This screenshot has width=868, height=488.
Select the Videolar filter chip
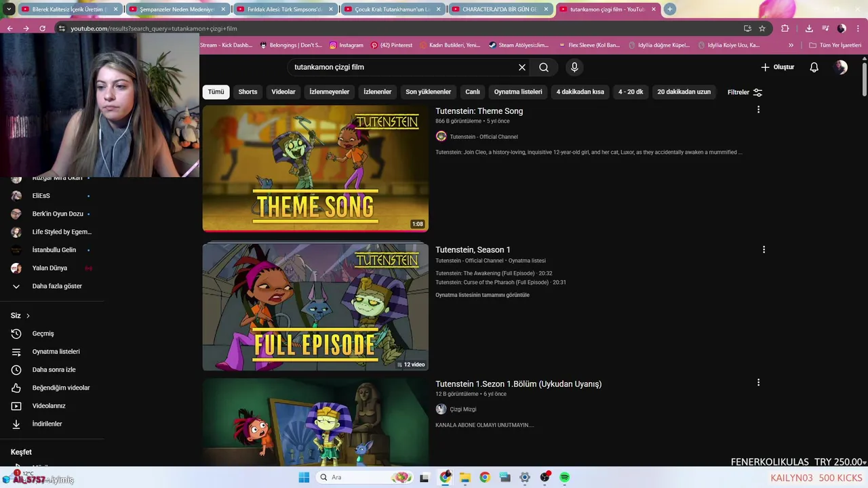click(x=283, y=91)
